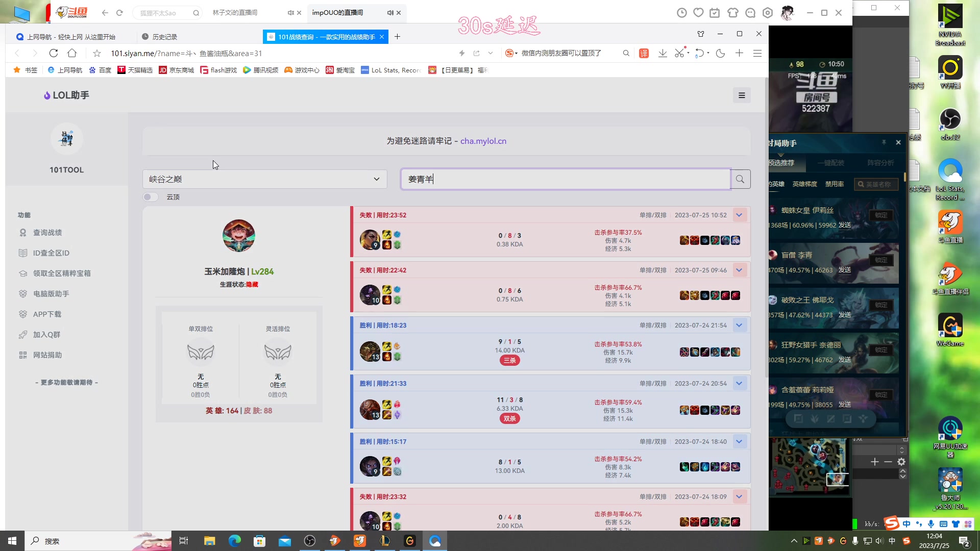Mute audio on the impOUO的直播间 tab
The image size is (980, 551).
point(390,13)
